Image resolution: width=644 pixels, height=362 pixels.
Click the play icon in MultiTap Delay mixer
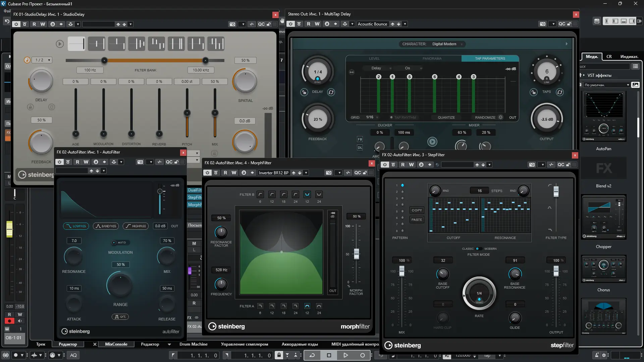[x=432, y=142]
